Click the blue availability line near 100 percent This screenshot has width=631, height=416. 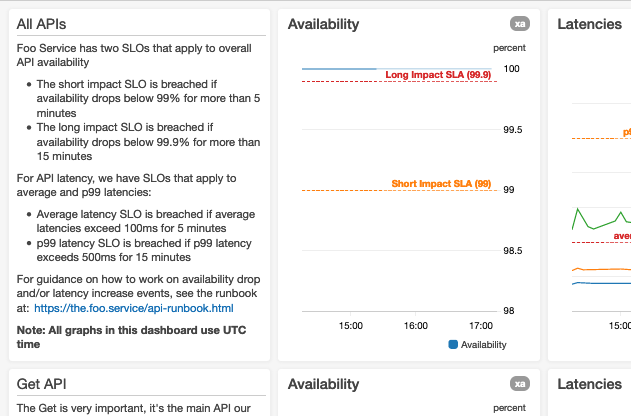click(x=340, y=69)
